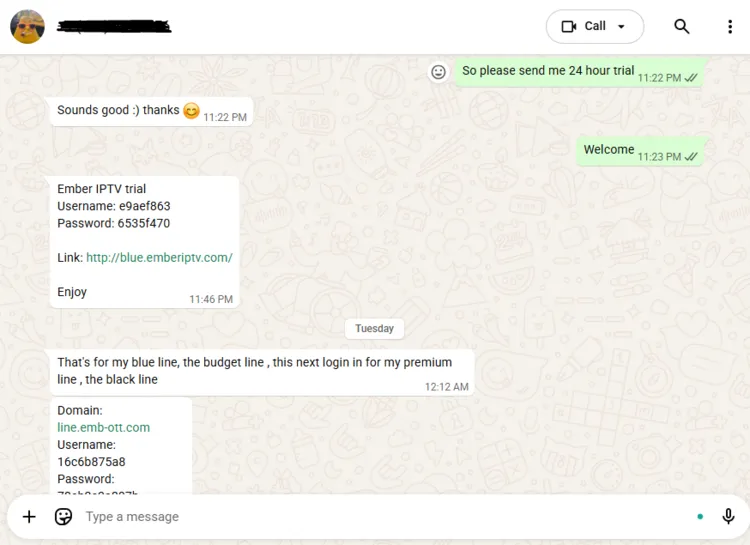Click the plus attach icon
Viewport: 750px width, 545px height.
tap(29, 517)
